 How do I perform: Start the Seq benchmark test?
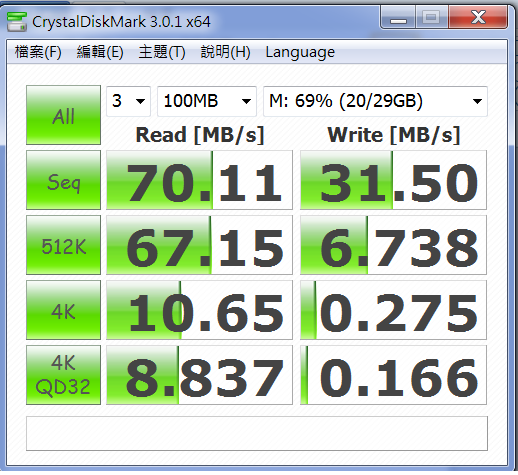tap(63, 180)
